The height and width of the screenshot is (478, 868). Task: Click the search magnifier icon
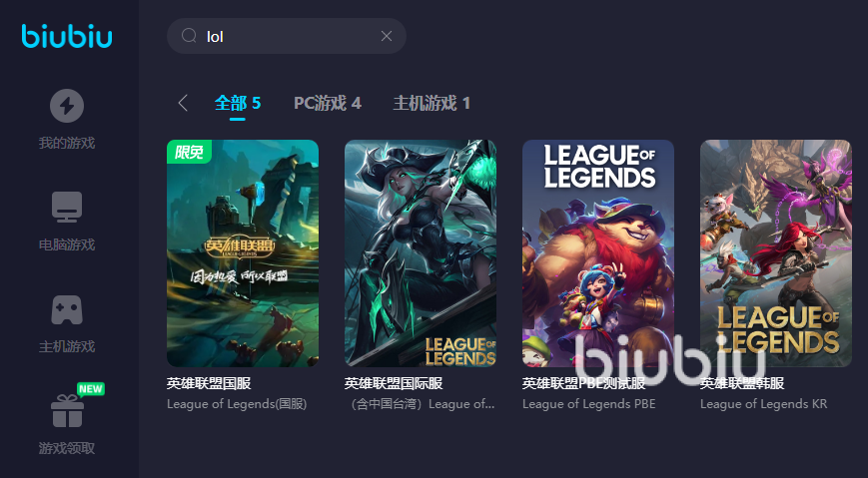pos(190,36)
